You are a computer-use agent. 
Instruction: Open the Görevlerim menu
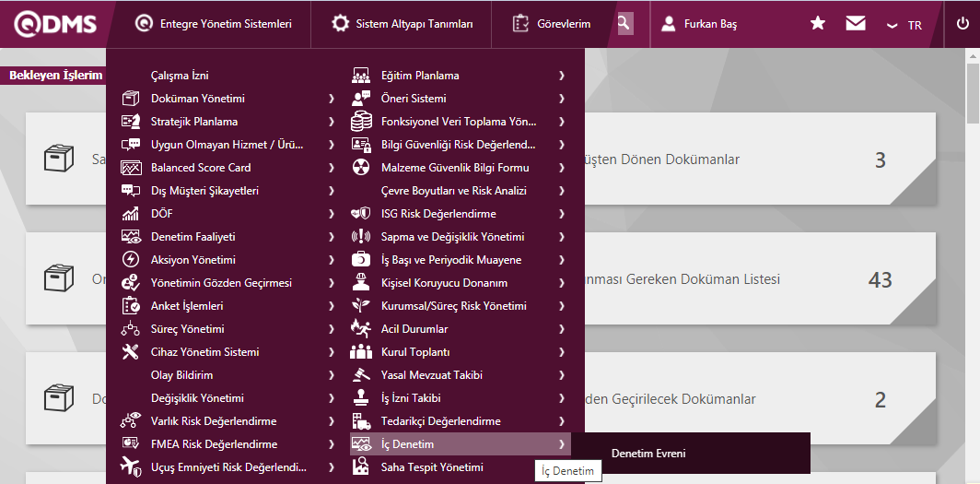pos(551,24)
